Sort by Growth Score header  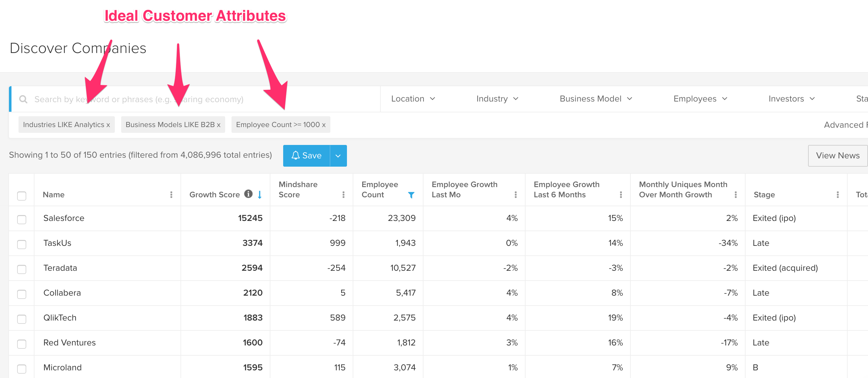215,195
